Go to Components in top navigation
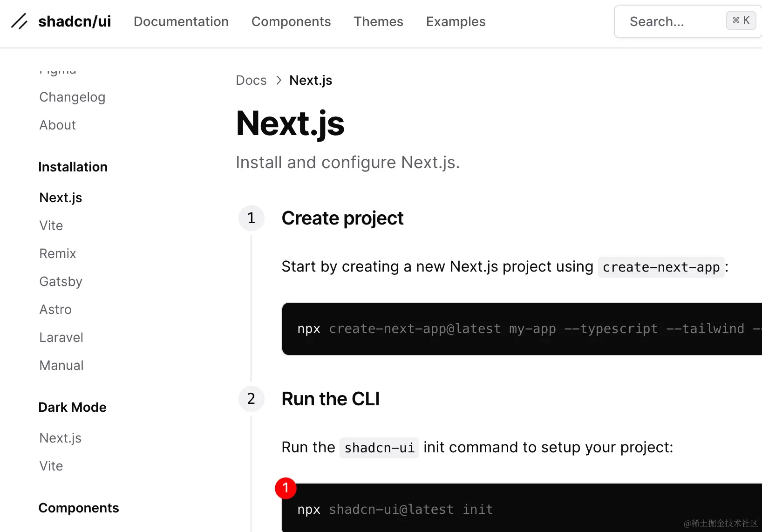Viewport: 762px width, 532px height. (x=291, y=21)
